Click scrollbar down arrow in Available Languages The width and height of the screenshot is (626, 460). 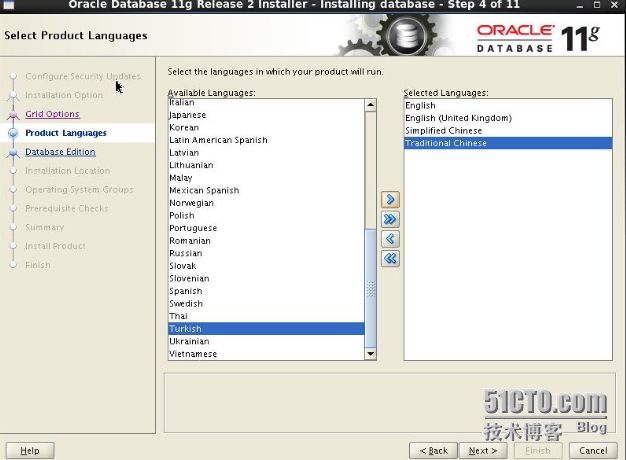click(370, 354)
